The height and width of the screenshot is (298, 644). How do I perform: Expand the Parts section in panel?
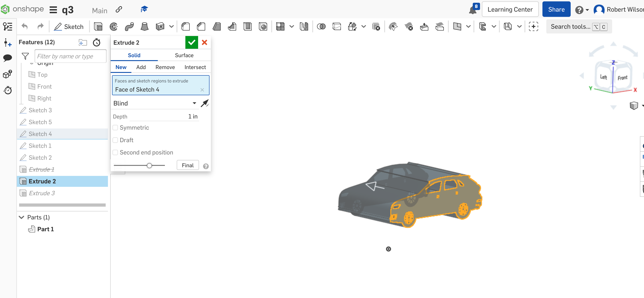(21, 217)
